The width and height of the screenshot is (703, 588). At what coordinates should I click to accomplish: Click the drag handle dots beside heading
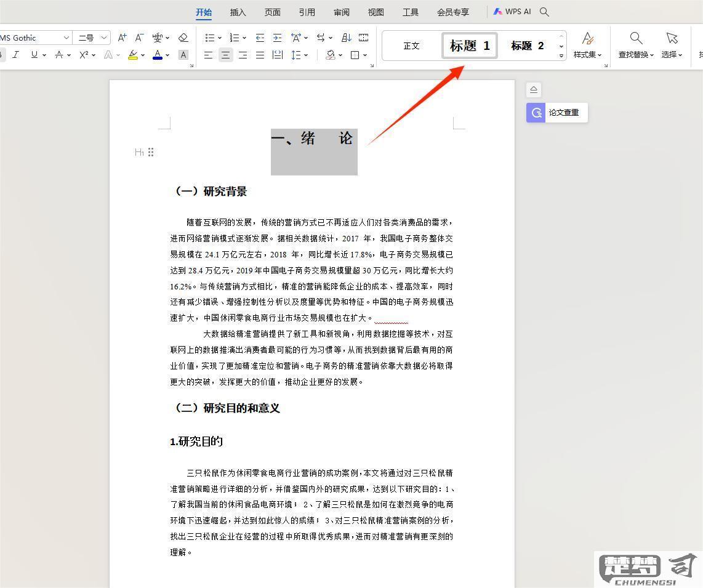(x=151, y=152)
